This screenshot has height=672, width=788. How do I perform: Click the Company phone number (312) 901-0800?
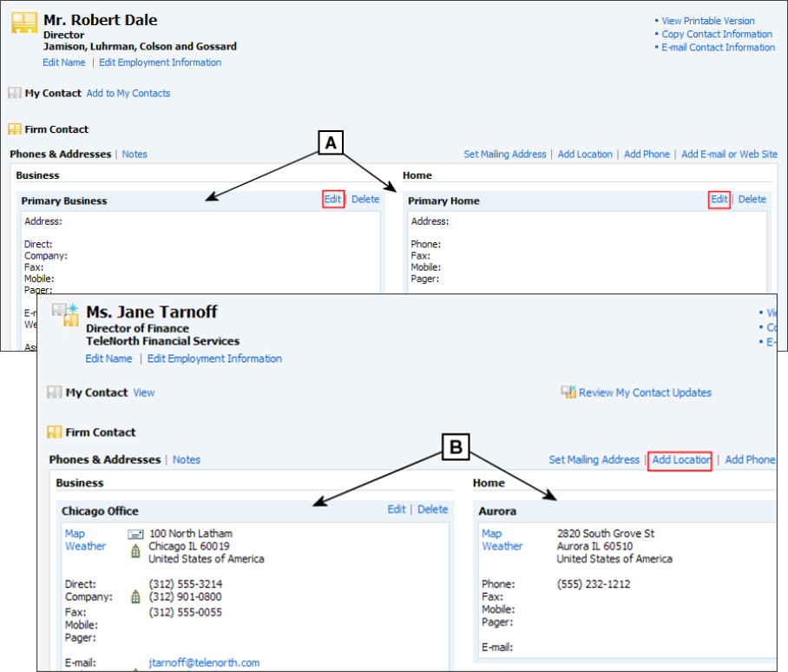pos(186,596)
